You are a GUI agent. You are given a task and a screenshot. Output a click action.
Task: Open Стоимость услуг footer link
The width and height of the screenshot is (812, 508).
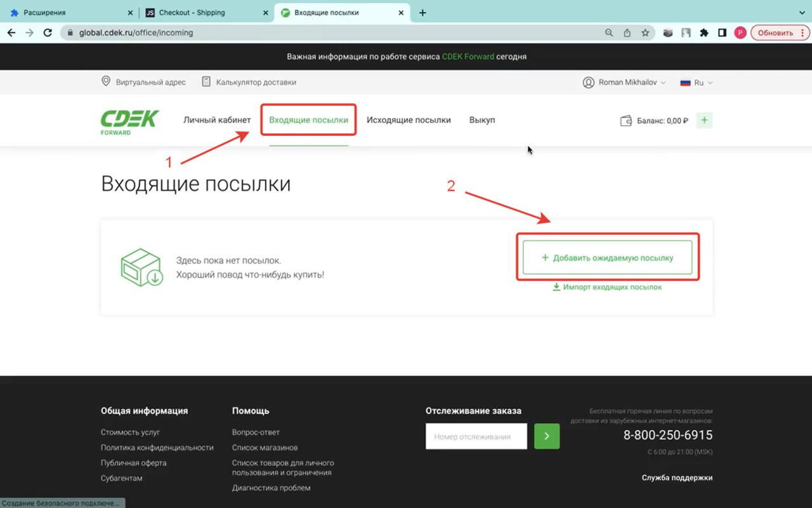coord(131,432)
